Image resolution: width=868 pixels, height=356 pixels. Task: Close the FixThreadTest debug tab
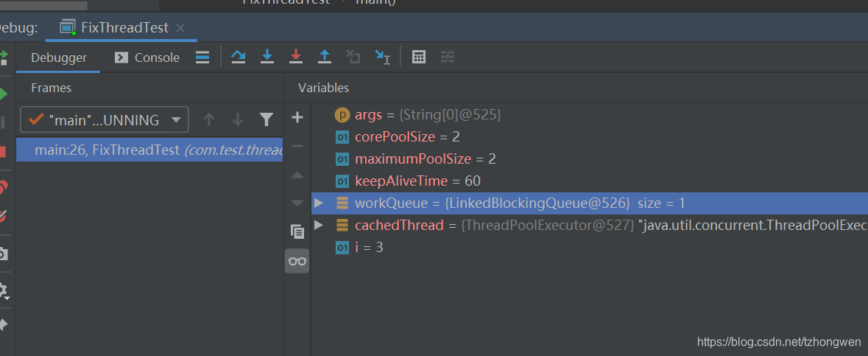pyautogui.click(x=180, y=28)
